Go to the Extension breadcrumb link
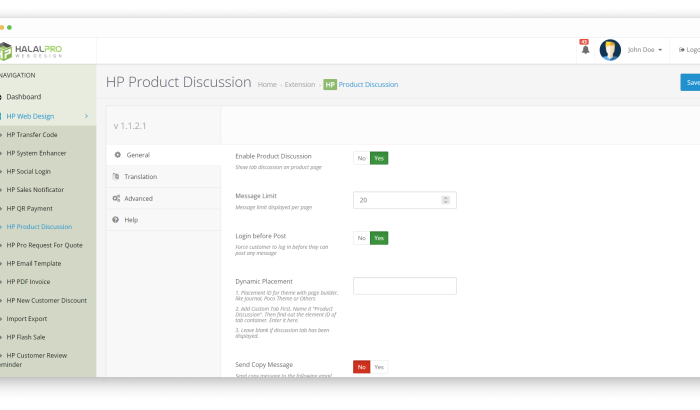 (300, 85)
